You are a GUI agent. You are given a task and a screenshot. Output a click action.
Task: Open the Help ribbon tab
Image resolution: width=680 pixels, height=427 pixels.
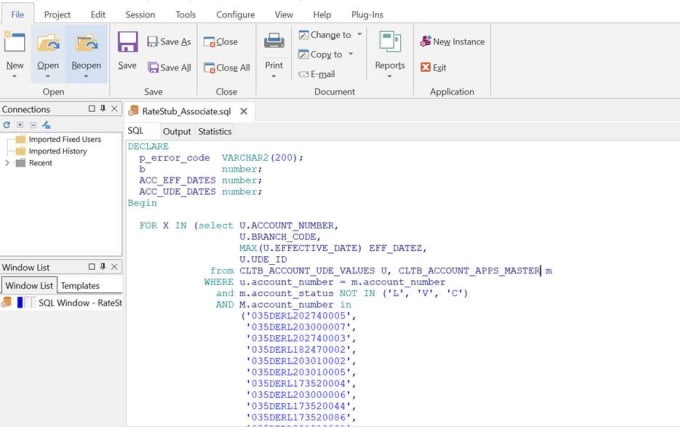coord(322,15)
